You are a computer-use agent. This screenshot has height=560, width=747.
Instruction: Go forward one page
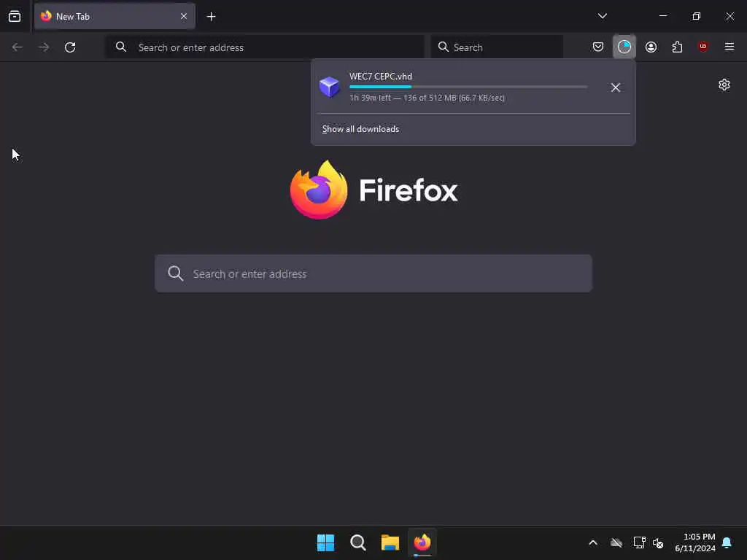(44, 47)
